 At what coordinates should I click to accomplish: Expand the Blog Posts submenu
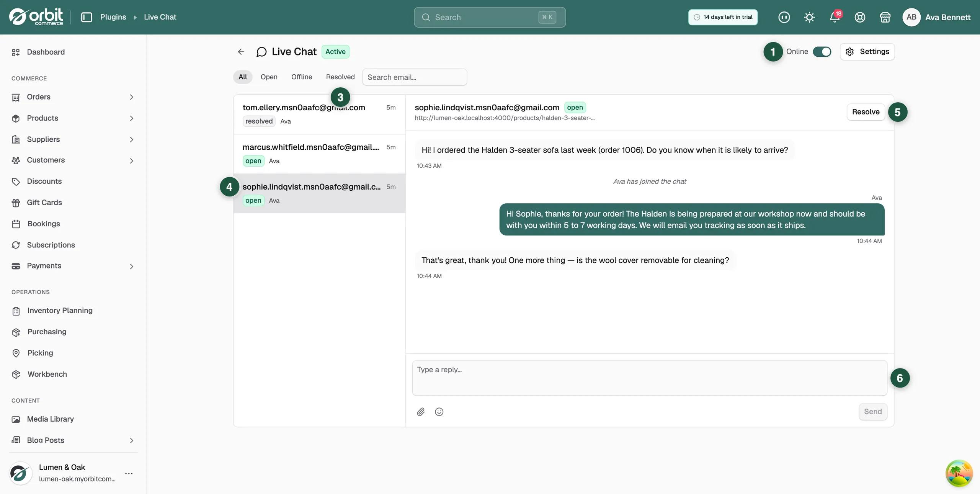[x=131, y=440]
